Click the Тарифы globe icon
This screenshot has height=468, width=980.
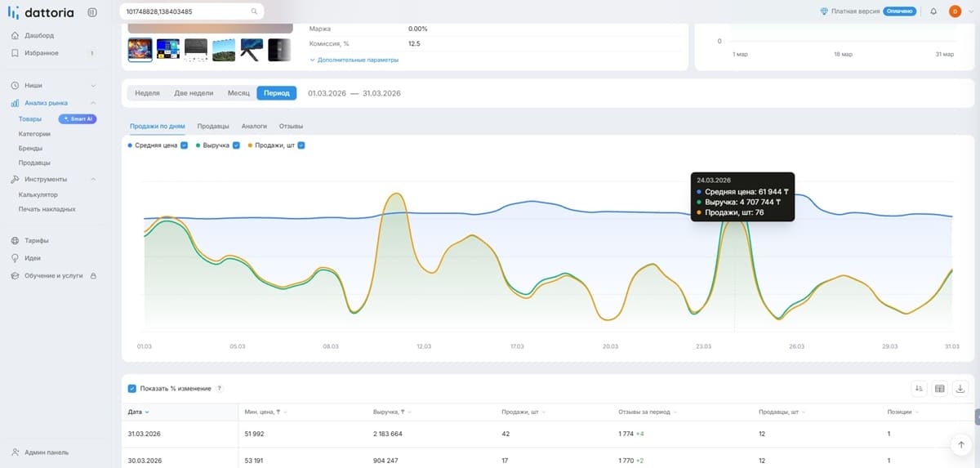(16, 241)
